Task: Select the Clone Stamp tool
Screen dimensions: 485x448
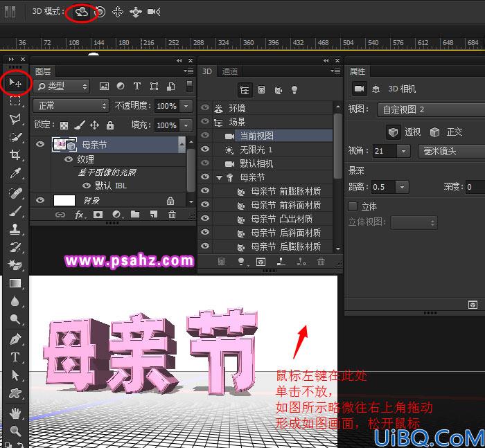Action: [x=15, y=229]
